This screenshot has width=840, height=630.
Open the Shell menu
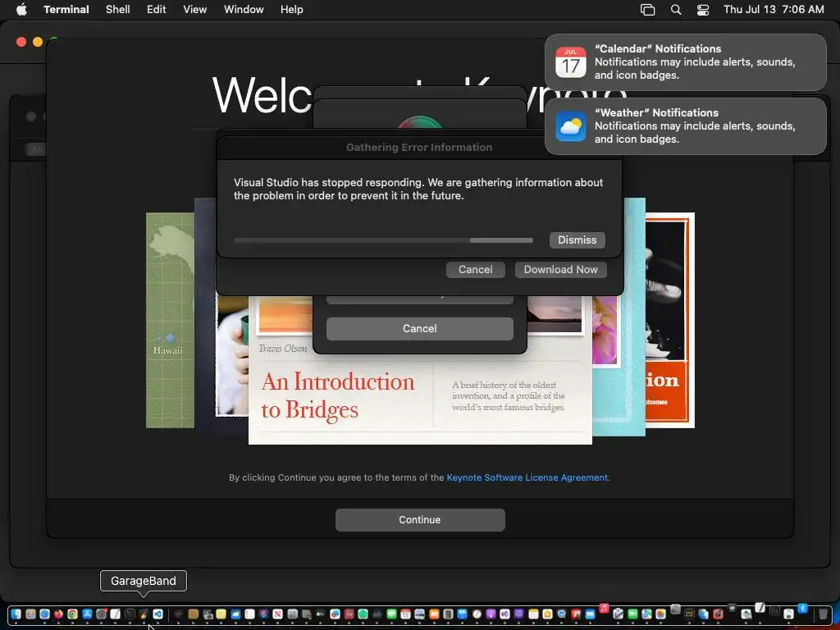tap(118, 10)
